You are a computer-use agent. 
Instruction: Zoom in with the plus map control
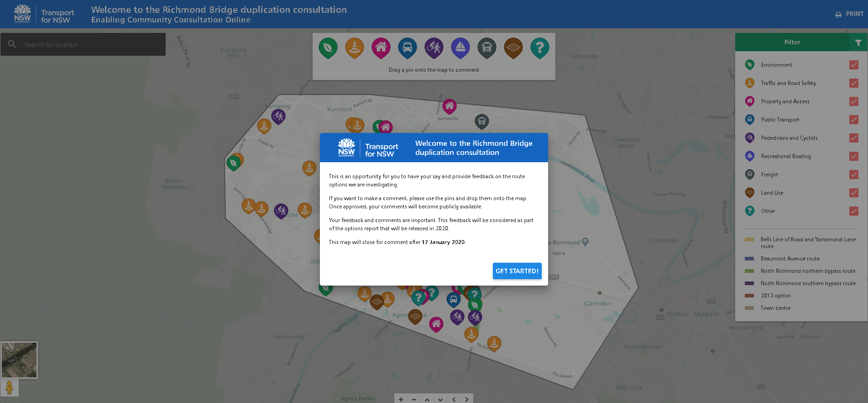(x=401, y=399)
